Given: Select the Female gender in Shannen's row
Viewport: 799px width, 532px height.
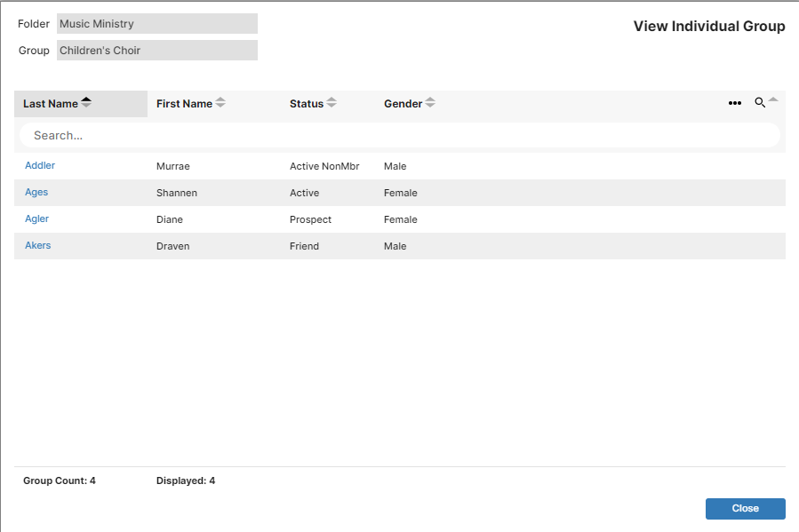Looking at the screenshot, I should pyautogui.click(x=401, y=193).
